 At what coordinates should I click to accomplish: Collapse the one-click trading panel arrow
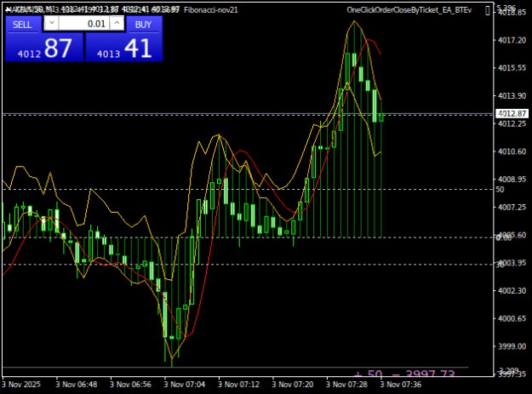(8, 10)
